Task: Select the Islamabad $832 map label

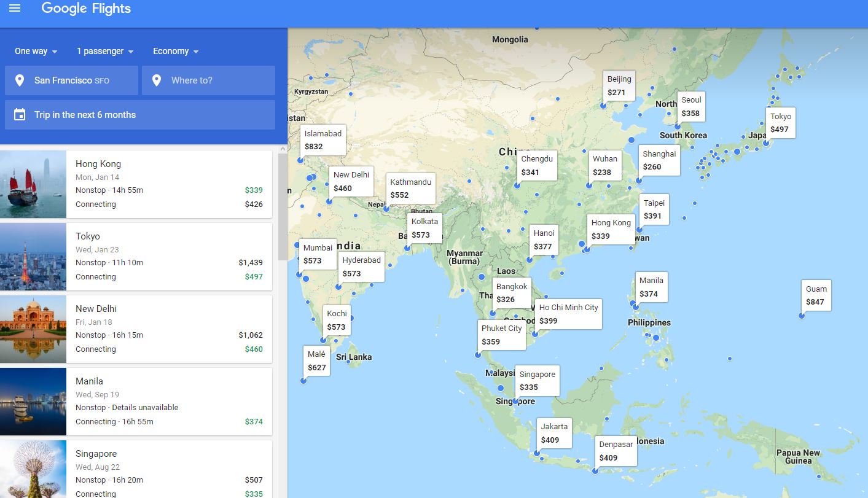Action: pos(323,140)
